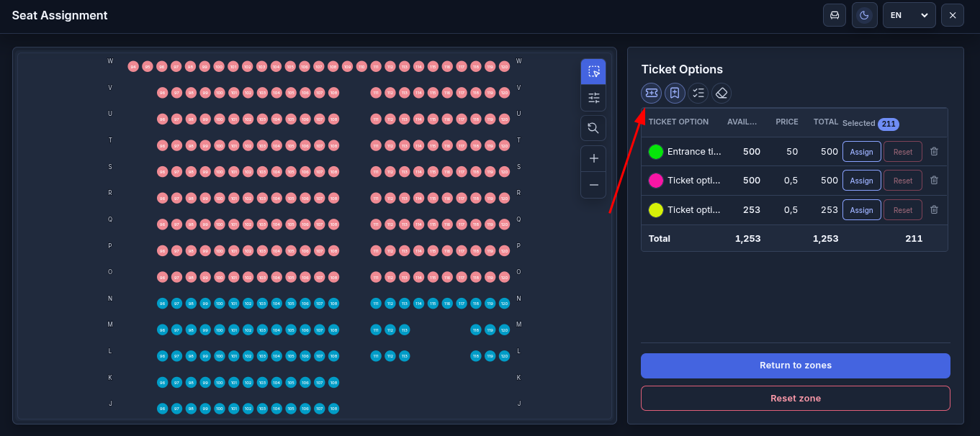
Task: Reset the pink ticket option
Action: coord(903,181)
